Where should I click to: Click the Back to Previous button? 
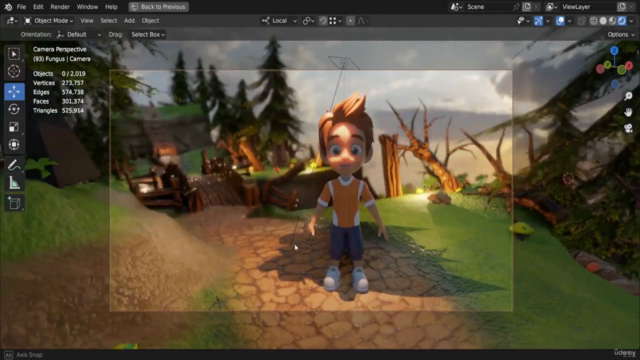(x=158, y=7)
